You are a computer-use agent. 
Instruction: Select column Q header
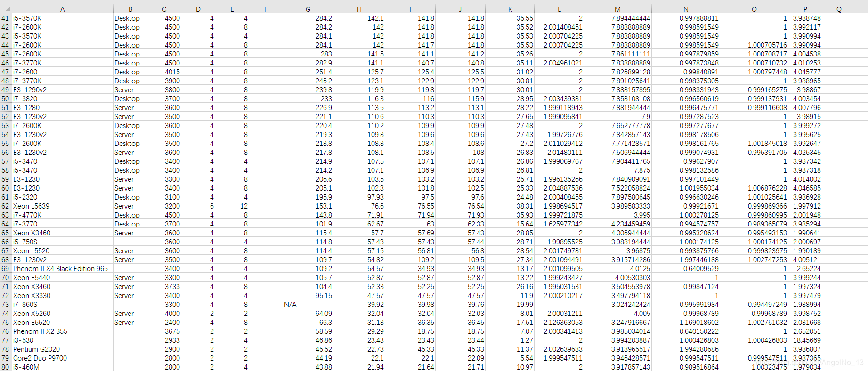[x=839, y=9]
